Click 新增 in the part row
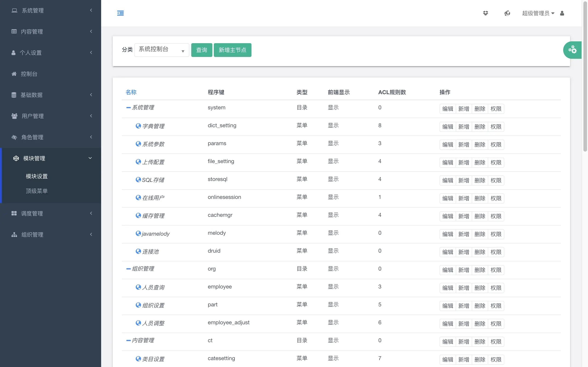This screenshot has height=367, width=588. click(x=464, y=306)
